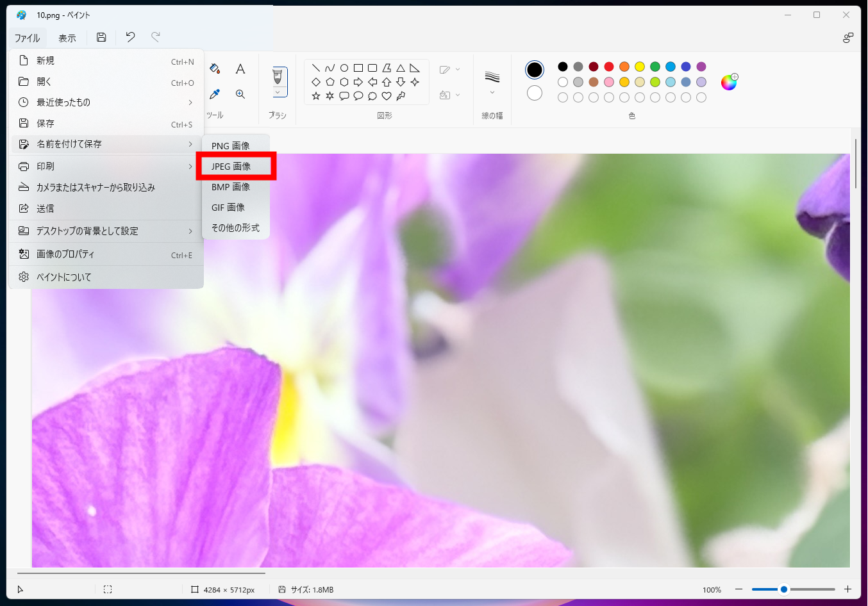Select the red color swatch
Image resolution: width=868 pixels, height=606 pixels.
click(x=608, y=66)
